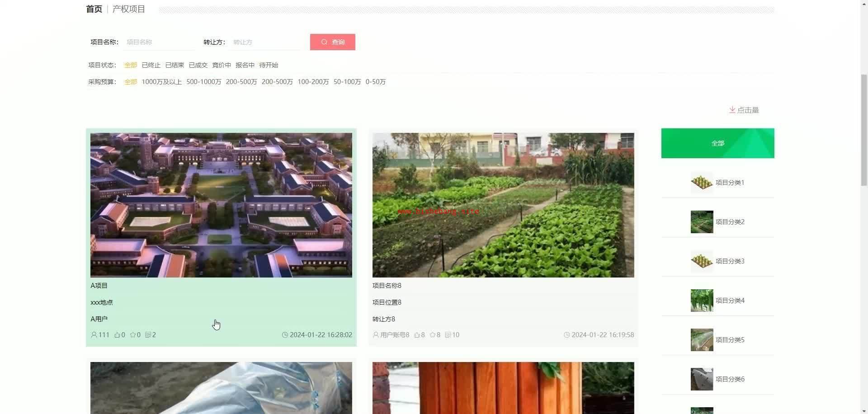Screen dimensions: 868x414
Task: Click the user icon on A项目 card
Action: (x=94, y=335)
